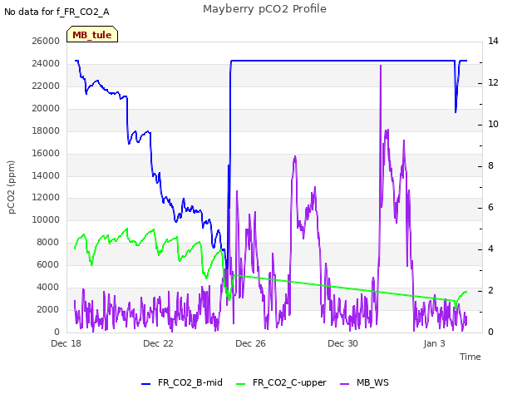Click the Dec 30 x-axis tick label

(342, 343)
